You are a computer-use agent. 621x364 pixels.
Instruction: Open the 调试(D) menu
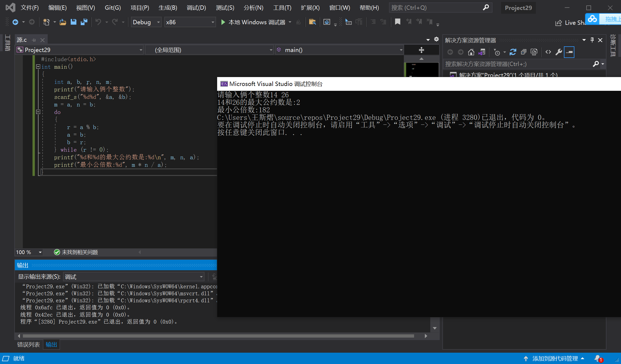[x=196, y=8]
